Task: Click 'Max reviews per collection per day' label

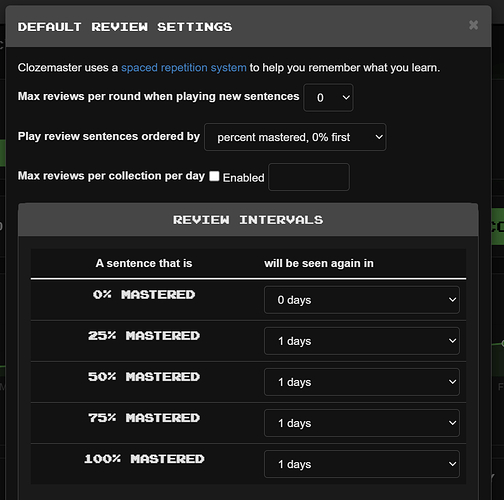Action: click(111, 176)
